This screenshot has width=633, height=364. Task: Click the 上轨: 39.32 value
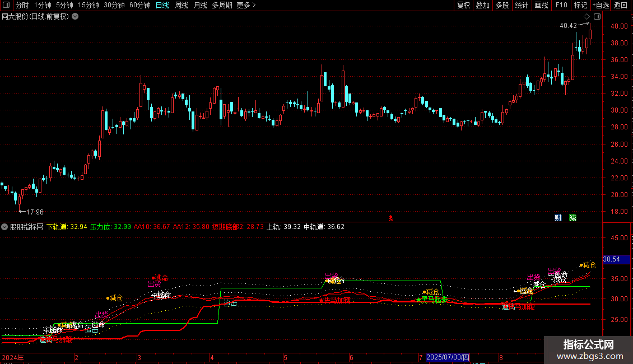(284, 227)
